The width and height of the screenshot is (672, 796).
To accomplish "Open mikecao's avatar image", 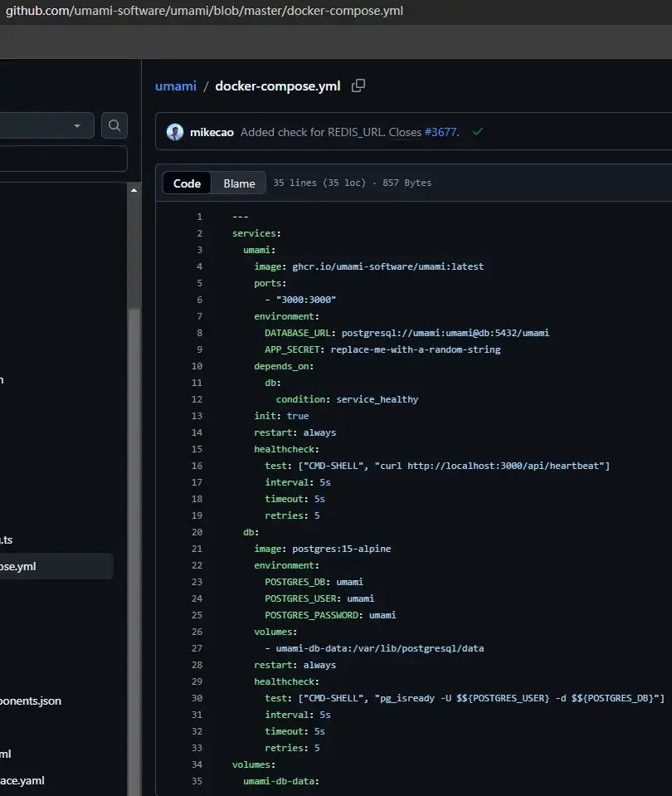I will click(x=175, y=132).
